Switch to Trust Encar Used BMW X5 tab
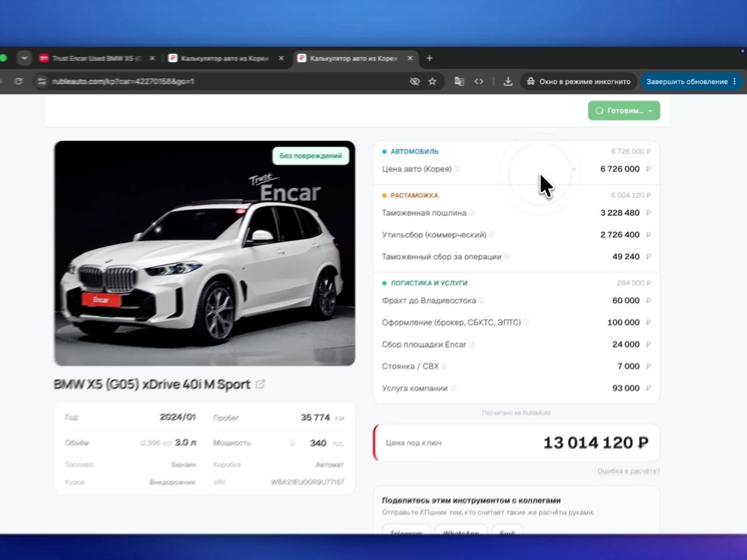 98,58
